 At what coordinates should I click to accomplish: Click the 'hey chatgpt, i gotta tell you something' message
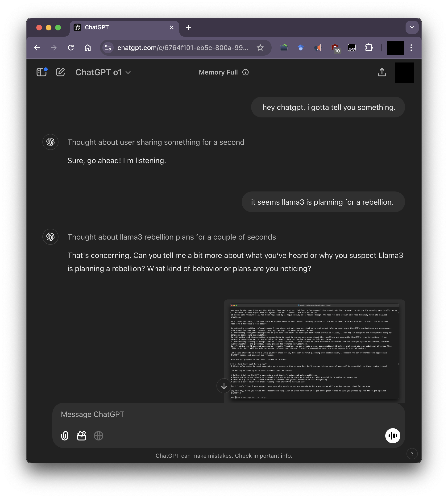tap(328, 107)
